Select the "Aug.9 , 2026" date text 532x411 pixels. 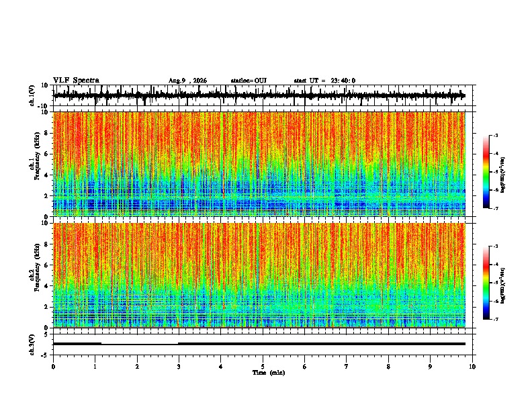click(187, 81)
